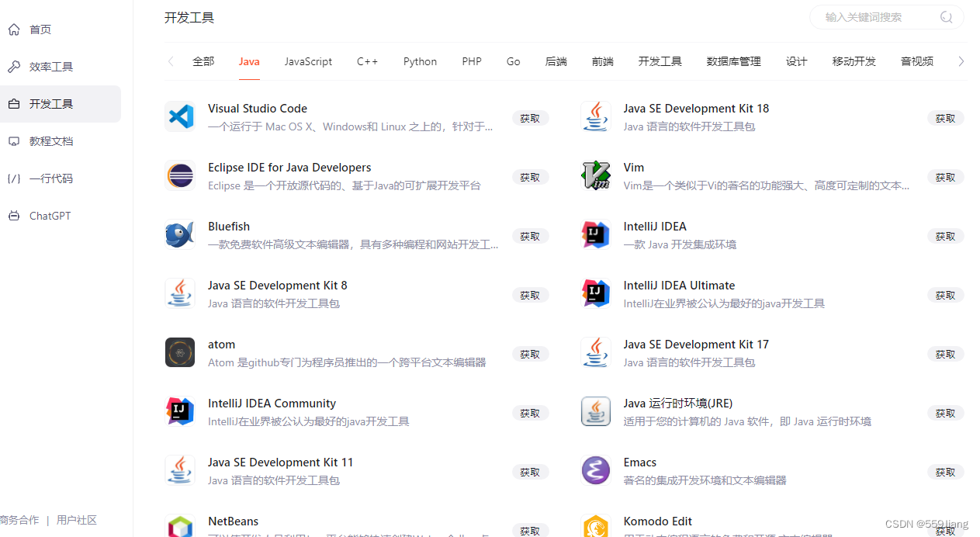Click 获取 for Java SE Development Kit 17
The image size is (980, 537).
pos(945,354)
